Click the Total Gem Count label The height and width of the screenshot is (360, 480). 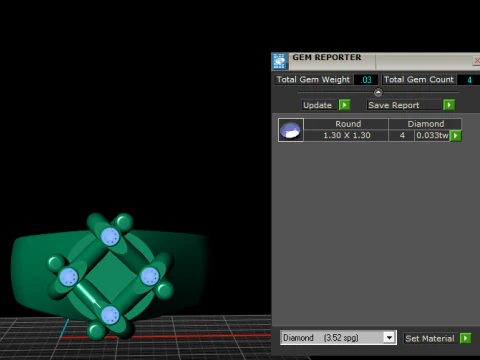pyautogui.click(x=419, y=80)
